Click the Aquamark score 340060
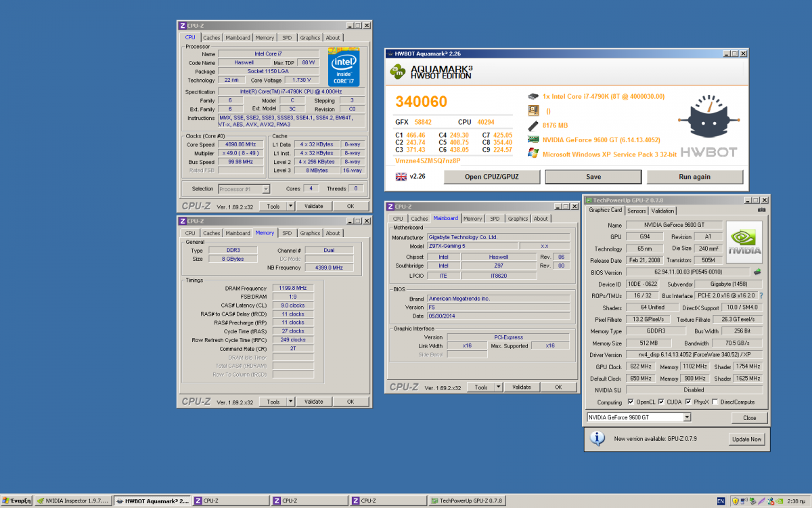This screenshot has height=508, width=812. (421, 102)
